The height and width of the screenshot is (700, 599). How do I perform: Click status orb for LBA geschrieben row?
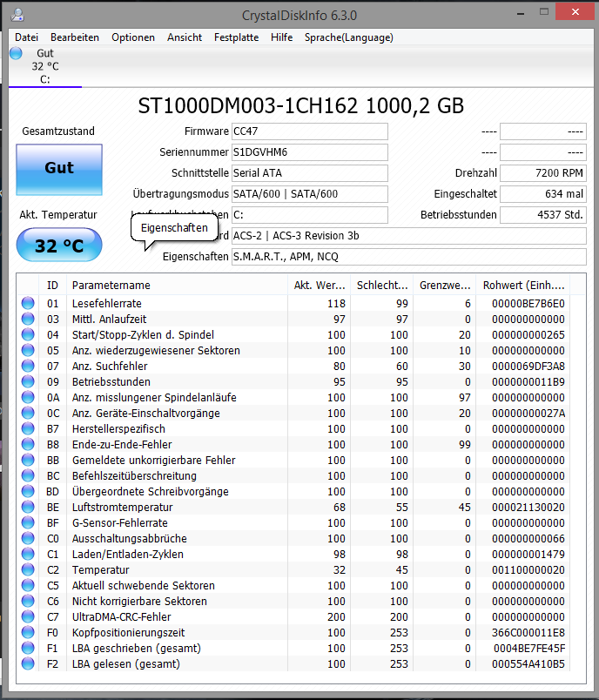pos(28,648)
